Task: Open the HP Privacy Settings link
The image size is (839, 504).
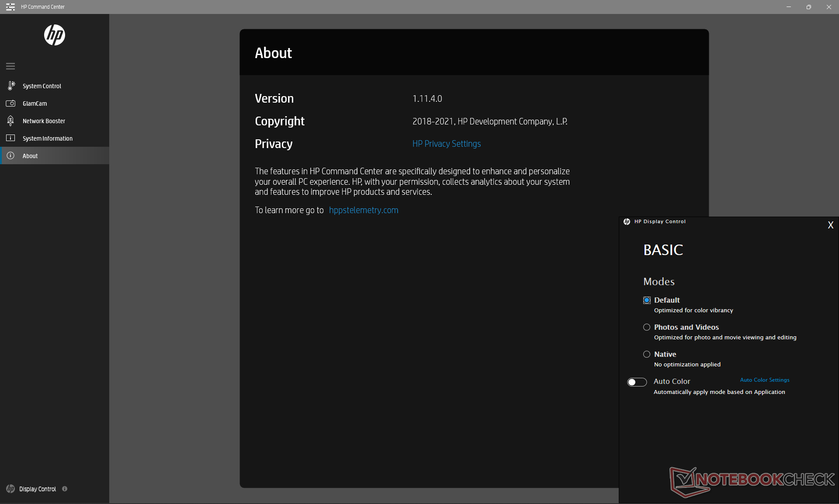Action: pos(446,144)
